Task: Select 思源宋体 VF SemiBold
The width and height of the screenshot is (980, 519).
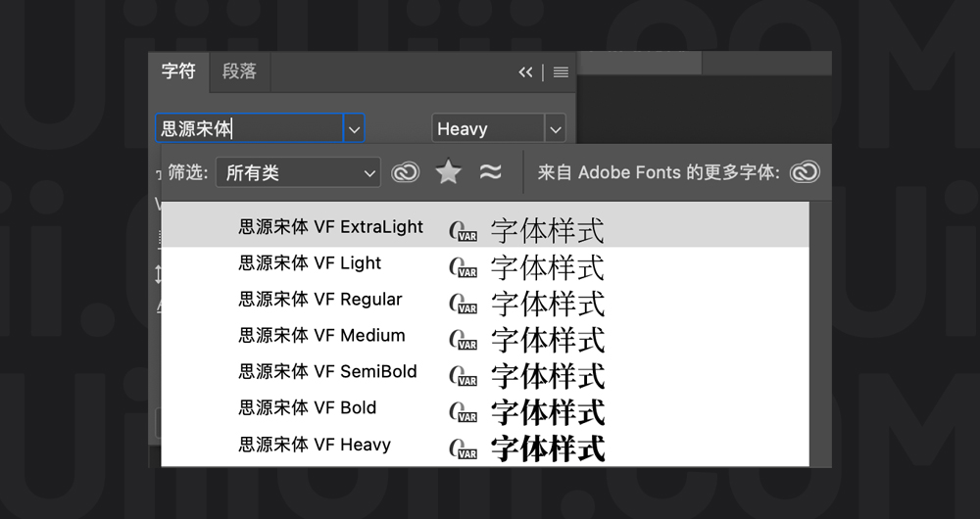Action: point(485,373)
